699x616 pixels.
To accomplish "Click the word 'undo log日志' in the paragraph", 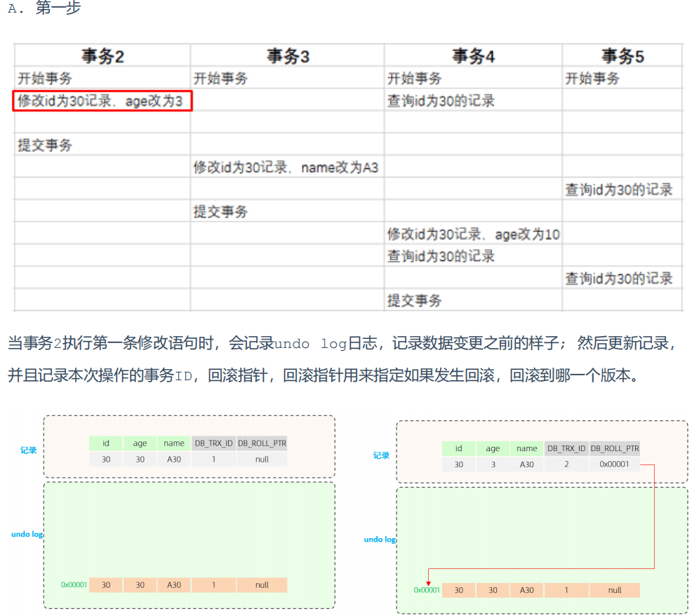I will (326, 343).
